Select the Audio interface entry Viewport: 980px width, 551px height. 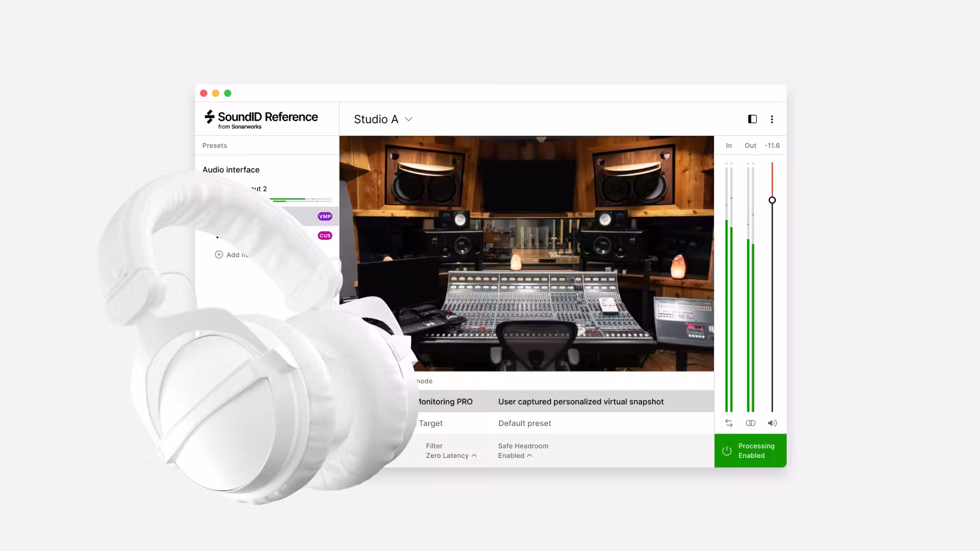[x=231, y=170]
